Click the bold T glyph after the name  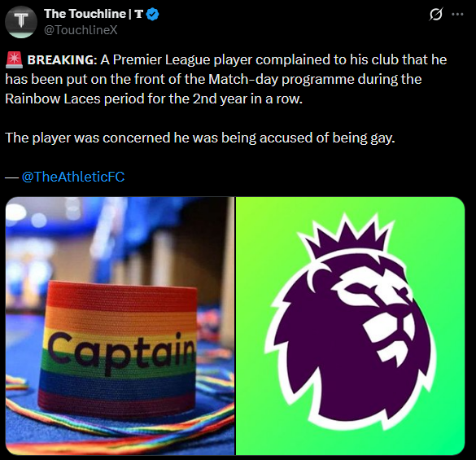point(139,14)
